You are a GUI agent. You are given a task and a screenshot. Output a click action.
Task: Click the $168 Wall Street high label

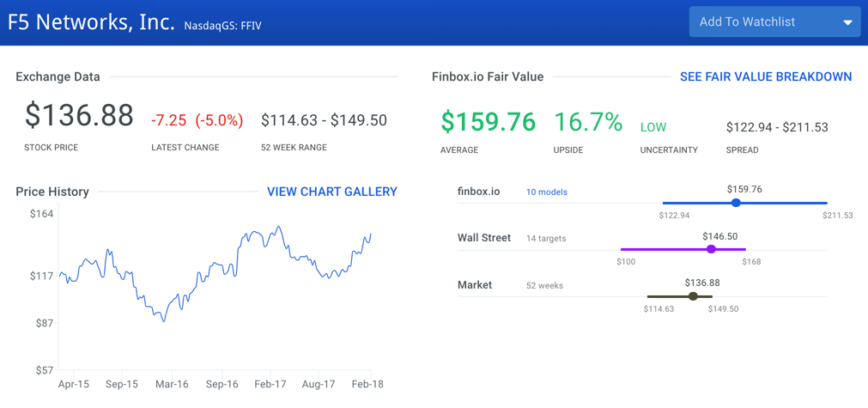pyautogui.click(x=751, y=262)
